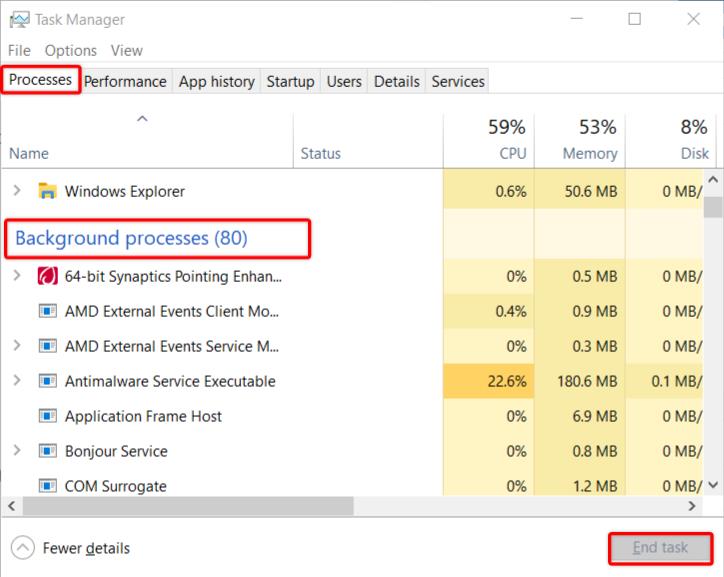
Task: Click the 0.8 MB memory value for Bonjour
Action: (595, 451)
